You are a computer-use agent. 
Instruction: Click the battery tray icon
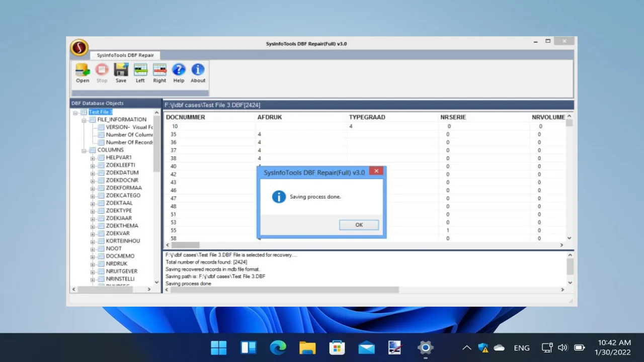pyautogui.click(x=580, y=347)
